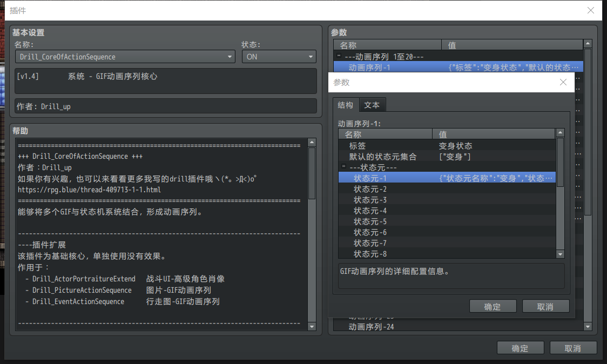
Task: Select the 状态元-2 row
Action: click(447, 189)
